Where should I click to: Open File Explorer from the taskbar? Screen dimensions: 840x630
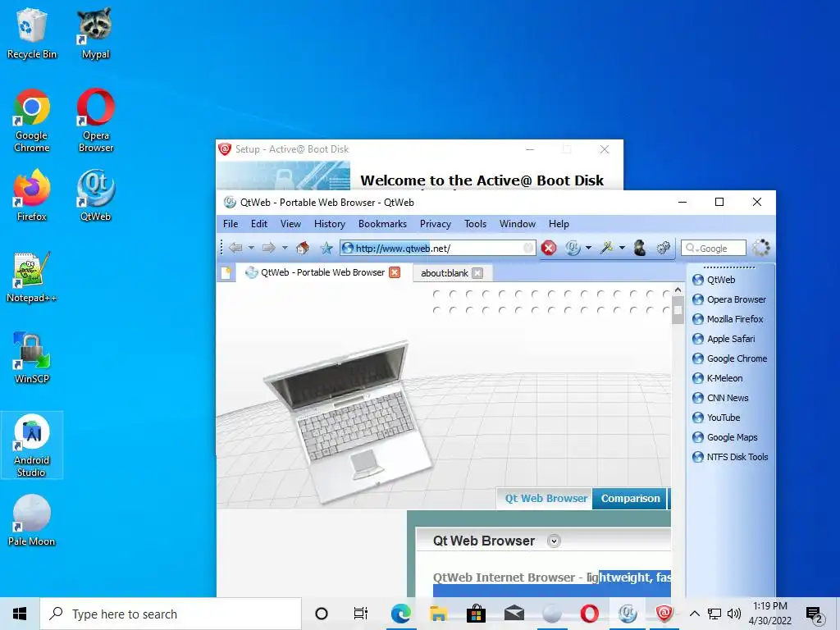pyautogui.click(x=438, y=614)
